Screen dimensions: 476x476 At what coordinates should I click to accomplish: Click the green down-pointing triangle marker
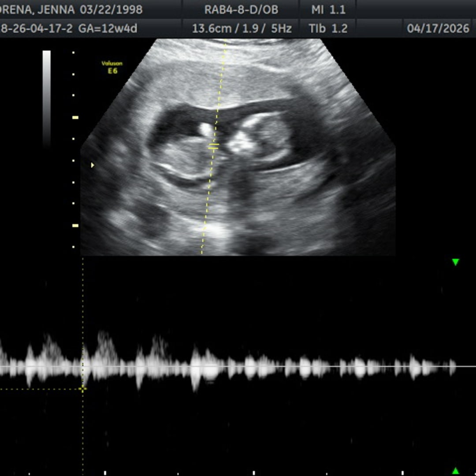tap(455, 262)
